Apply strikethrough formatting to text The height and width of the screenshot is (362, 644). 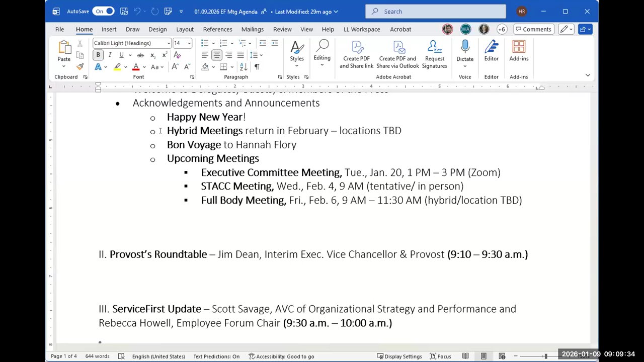(x=140, y=55)
